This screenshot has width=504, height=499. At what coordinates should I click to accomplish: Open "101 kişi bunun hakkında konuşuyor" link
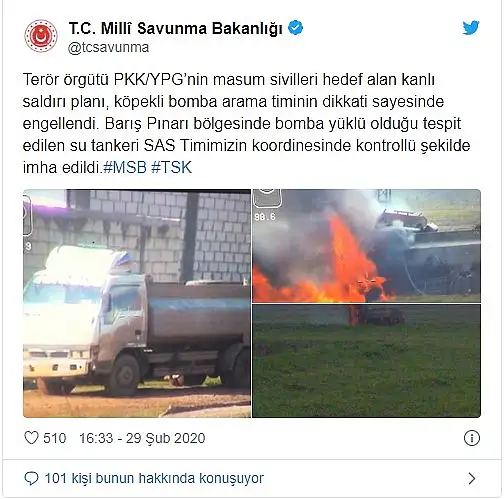(x=154, y=479)
